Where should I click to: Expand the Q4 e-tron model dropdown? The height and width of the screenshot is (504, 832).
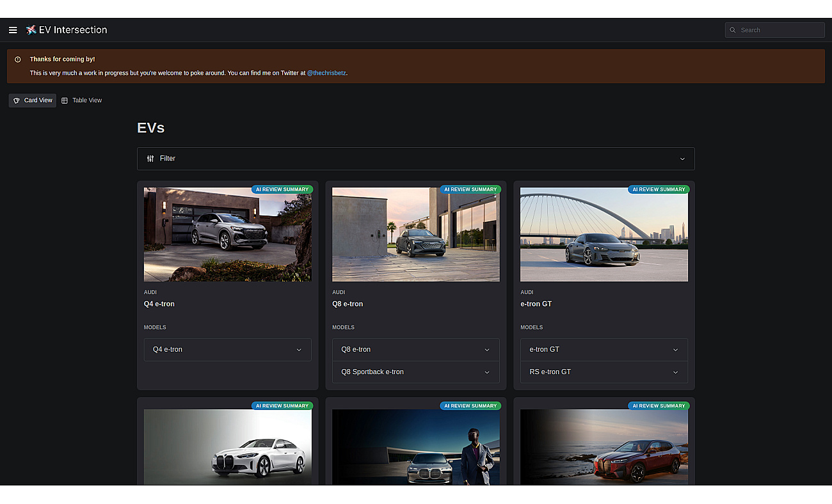coord(228,350)
